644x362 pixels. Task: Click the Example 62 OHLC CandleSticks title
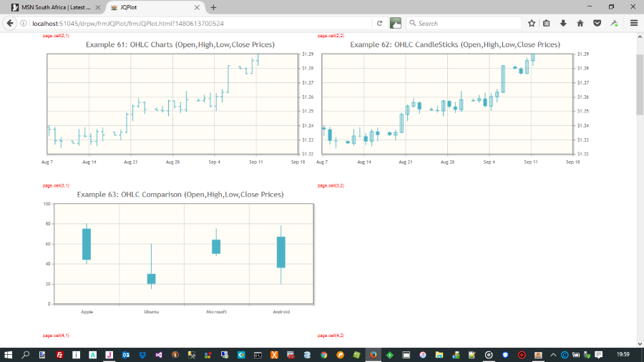point(455,44)
